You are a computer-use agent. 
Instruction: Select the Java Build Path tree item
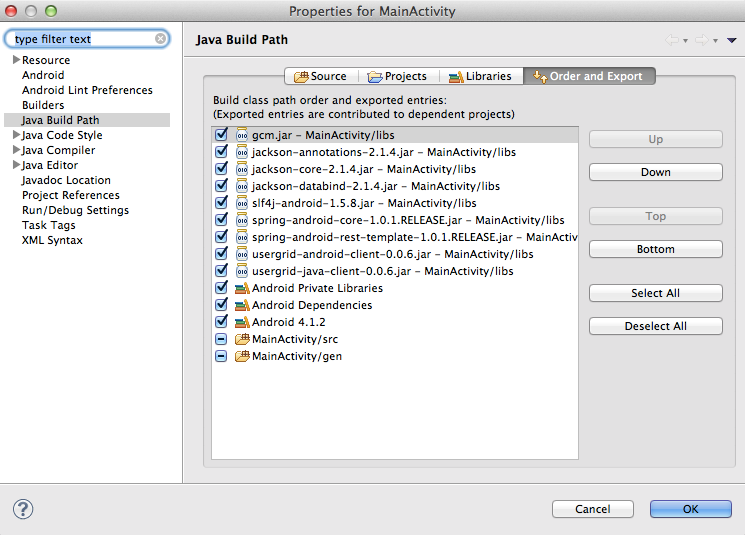(x=87, y=120)
